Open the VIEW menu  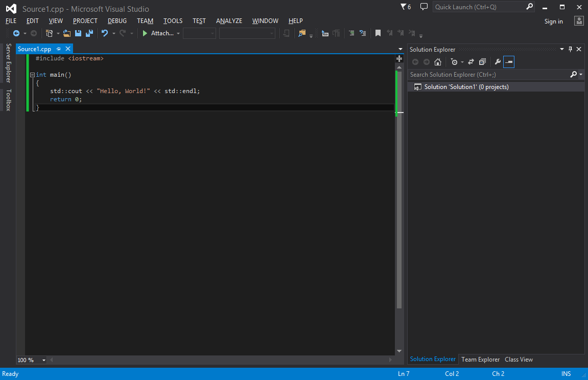pos(56,20)
